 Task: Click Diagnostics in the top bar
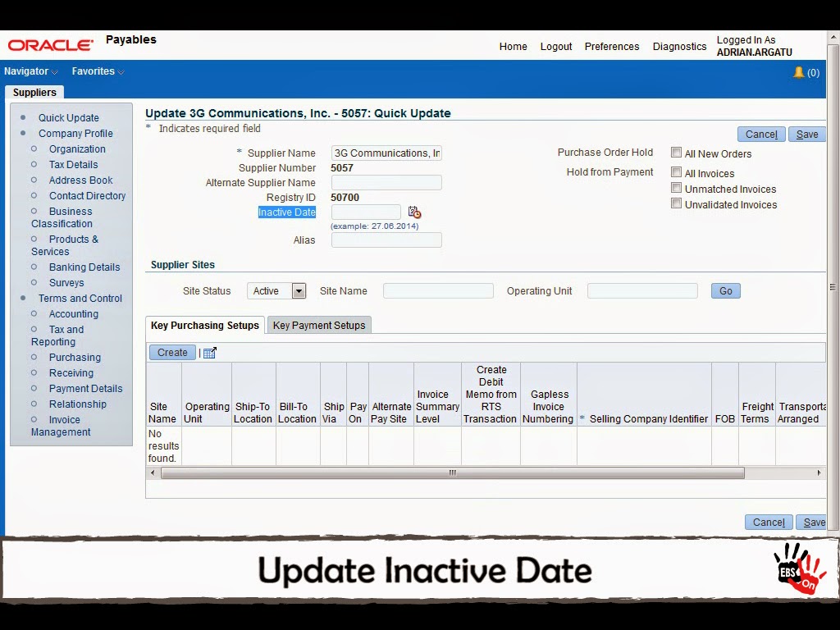click(x=679, y=47)
